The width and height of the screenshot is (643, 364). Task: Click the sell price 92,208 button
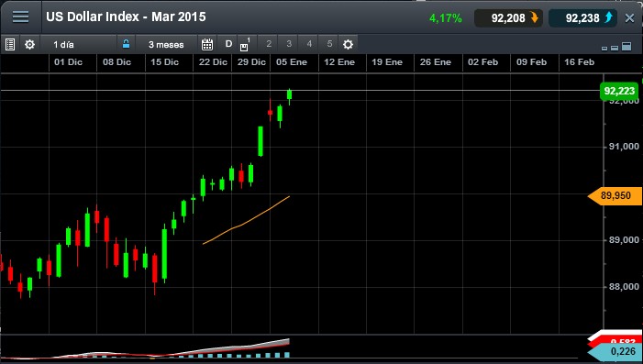(508, 18)
